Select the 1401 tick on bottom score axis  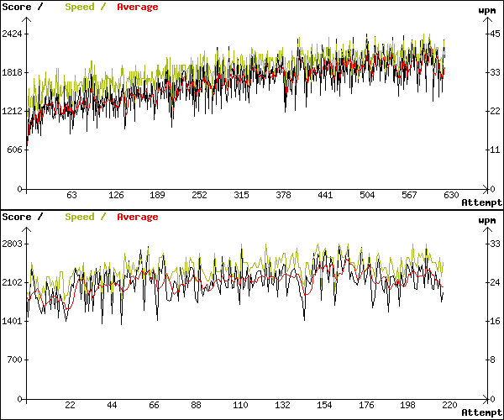pos(13,321)
